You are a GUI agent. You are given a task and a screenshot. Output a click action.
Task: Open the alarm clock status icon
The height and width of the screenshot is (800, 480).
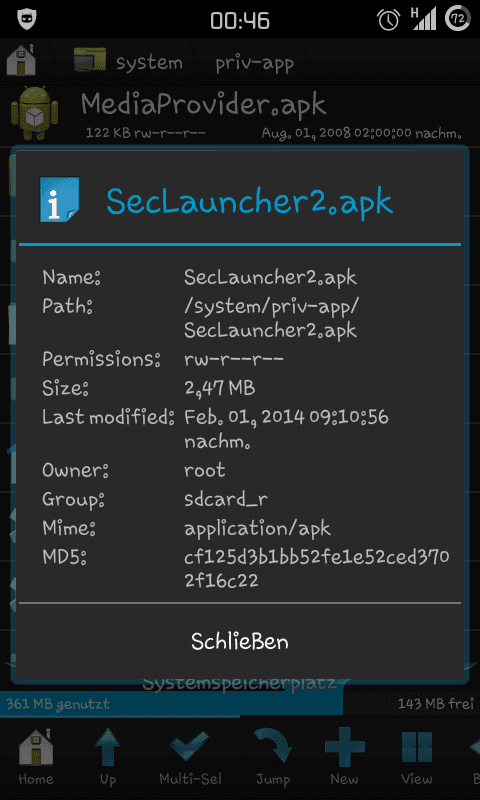pos(389,19)
